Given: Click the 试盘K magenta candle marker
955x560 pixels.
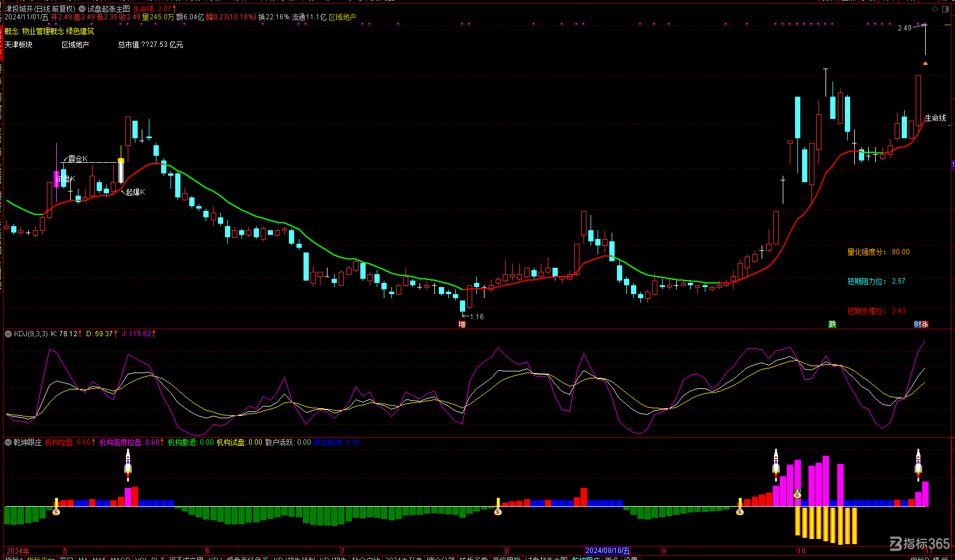Looking at the screenshot, I should click(x=57, y=179).
